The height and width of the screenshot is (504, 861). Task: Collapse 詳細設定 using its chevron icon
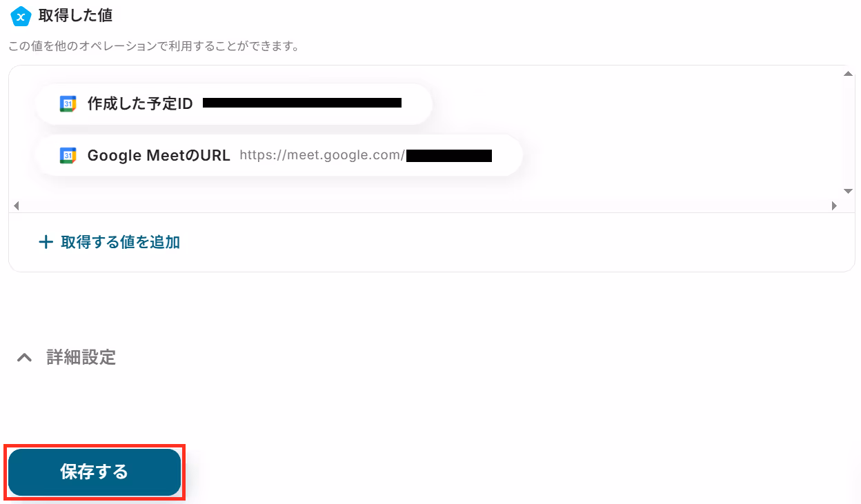(24, 357)
